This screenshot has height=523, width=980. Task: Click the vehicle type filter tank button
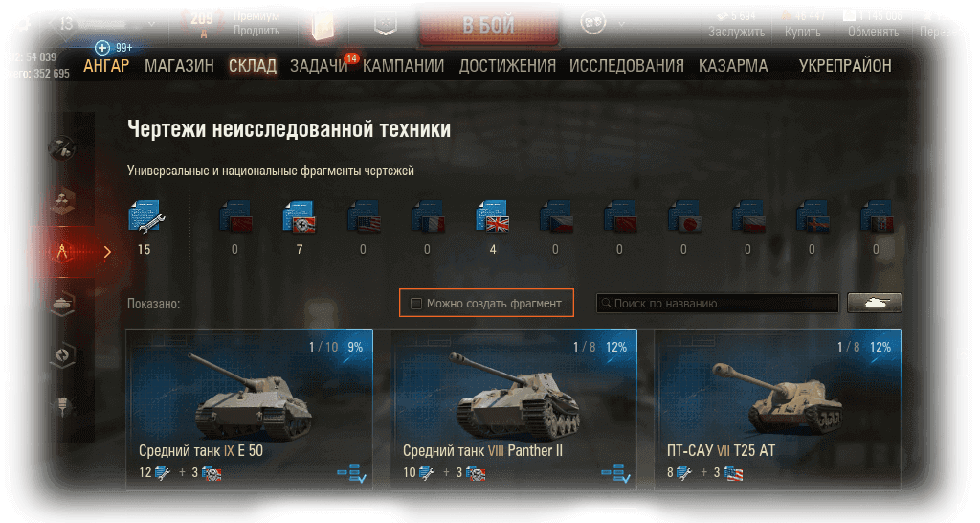(875, 303)
